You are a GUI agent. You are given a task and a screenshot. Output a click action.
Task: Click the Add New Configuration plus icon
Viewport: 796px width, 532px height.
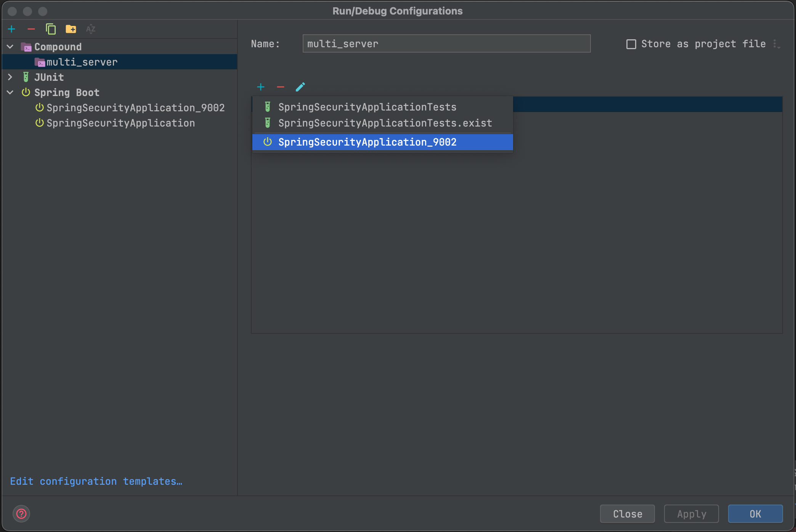[11, 29]
